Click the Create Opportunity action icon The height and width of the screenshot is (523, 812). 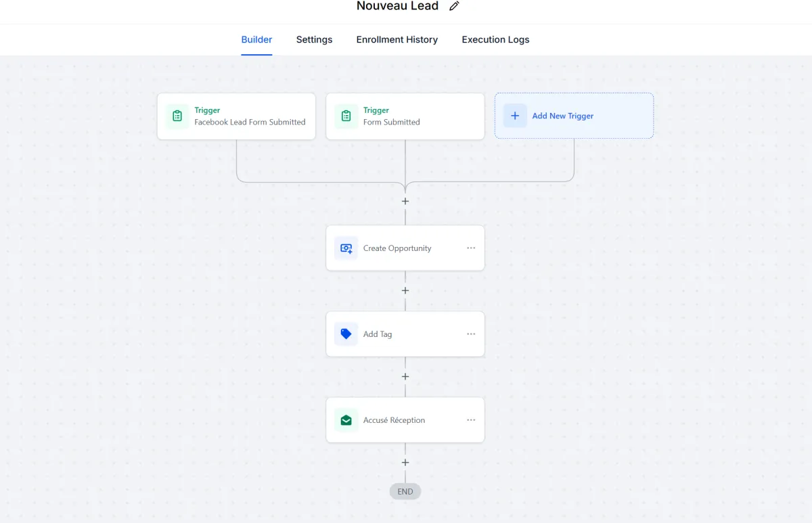click(346, 248)
